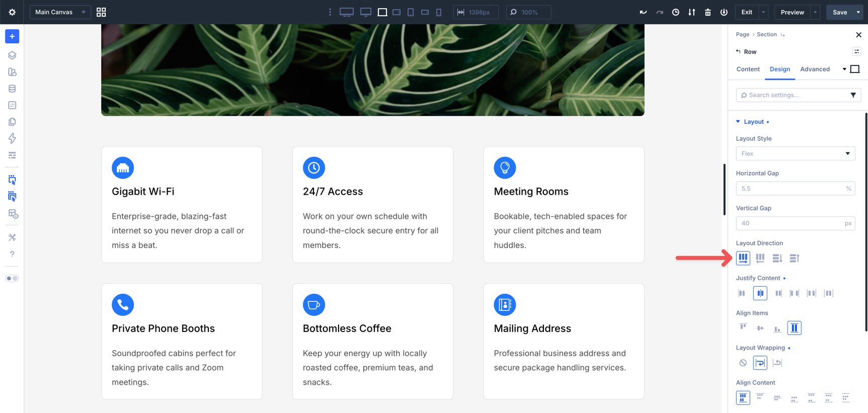Click the power icon in top bar
868x413 pixels.
[724, 12]
